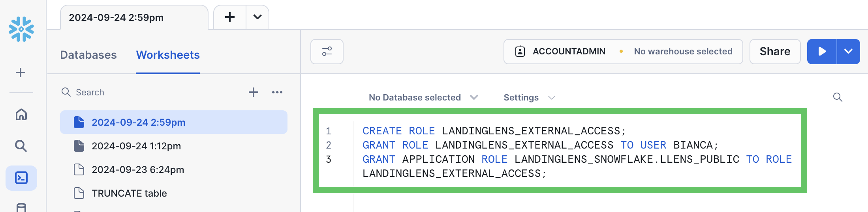
Task: Expand the run options dropdown arrow
Action: click(x=848, y=52)
